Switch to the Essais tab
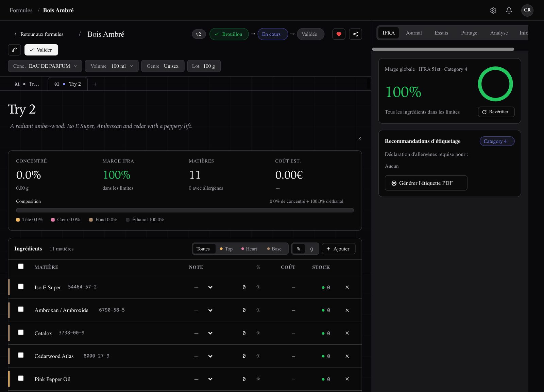The width and height of the screenshot is (544, 392). tap(441, 33)
